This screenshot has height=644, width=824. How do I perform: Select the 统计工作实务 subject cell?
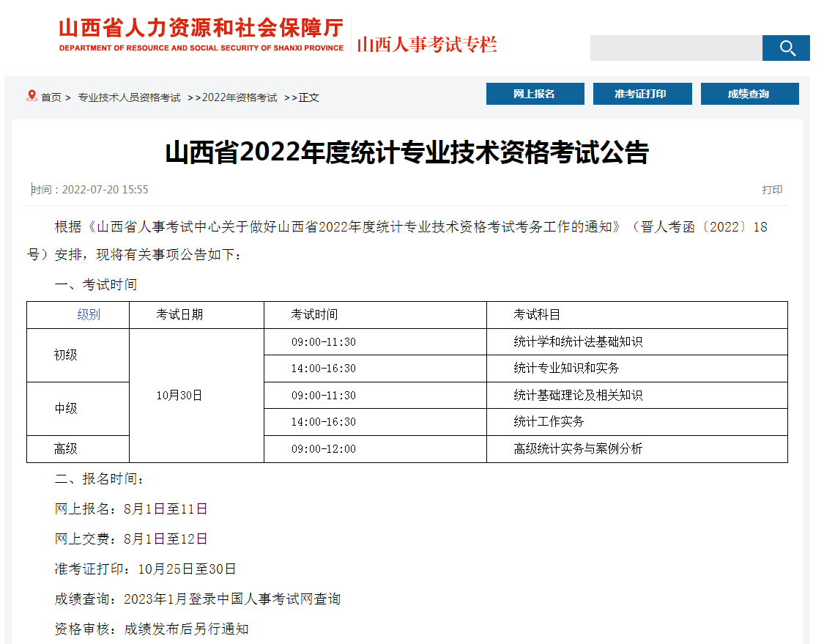(549, 421)
